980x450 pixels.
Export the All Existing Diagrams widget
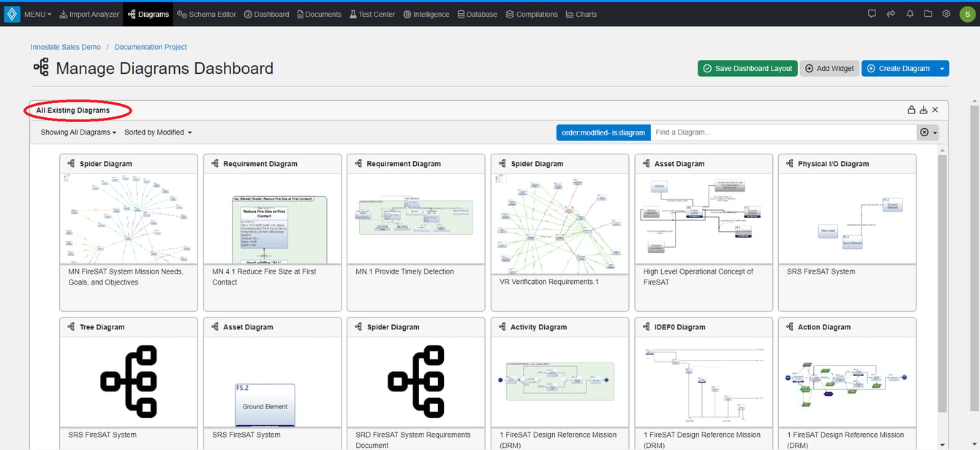[x=924, y=109]
